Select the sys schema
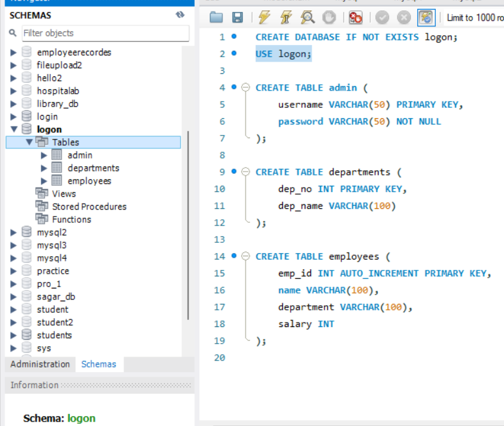504x426 pixels. [x=44, y=348]
